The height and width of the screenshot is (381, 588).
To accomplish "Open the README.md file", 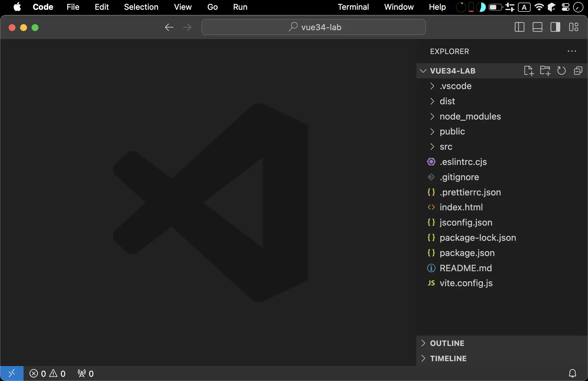I will pyautogui.click(x=502, y=268).
